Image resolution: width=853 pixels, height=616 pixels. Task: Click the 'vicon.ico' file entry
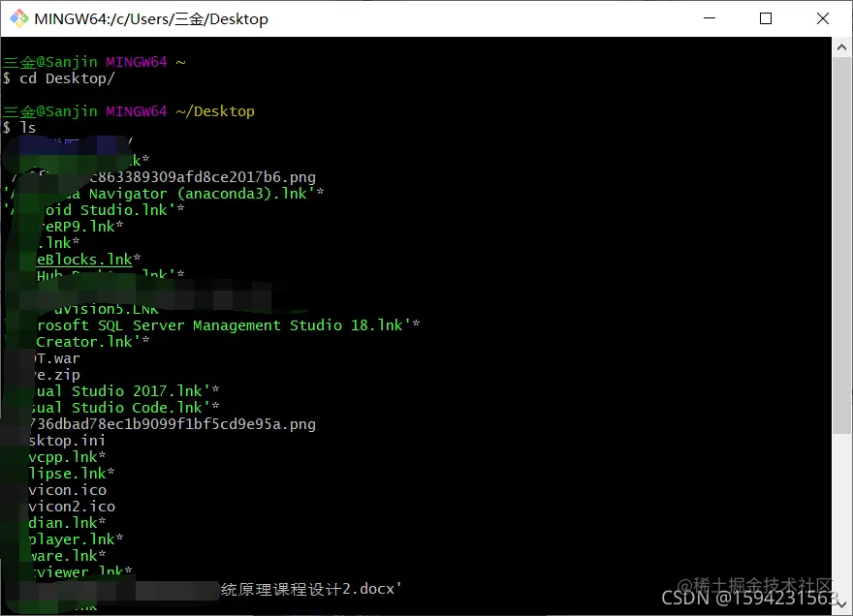(x=68, y=490)
